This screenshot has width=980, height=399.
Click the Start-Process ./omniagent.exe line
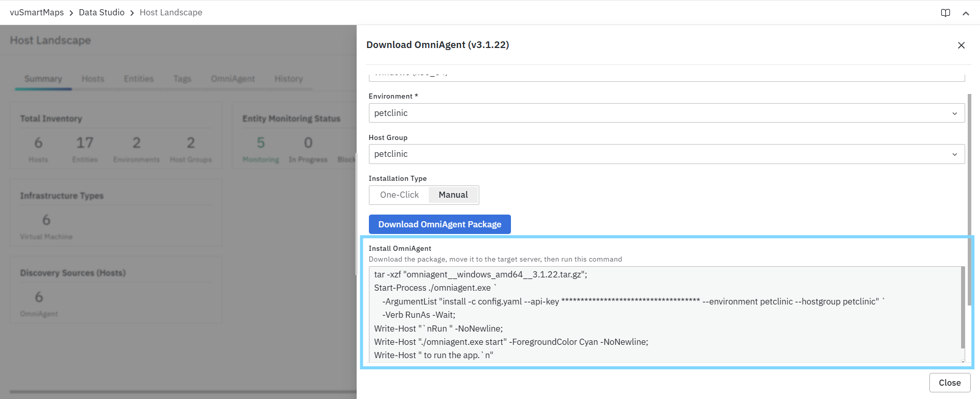coord(435,288)
